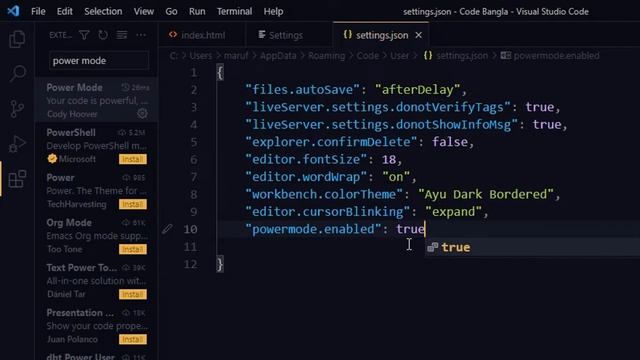Install the Text Power Tools extension
The image size is (640, 360).
click(133, 294)
